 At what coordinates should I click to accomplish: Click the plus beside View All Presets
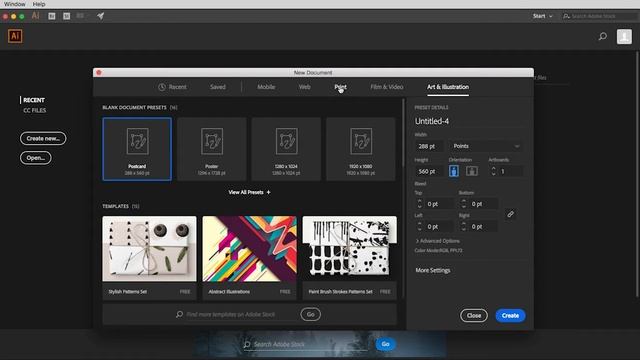pos(268,192)
